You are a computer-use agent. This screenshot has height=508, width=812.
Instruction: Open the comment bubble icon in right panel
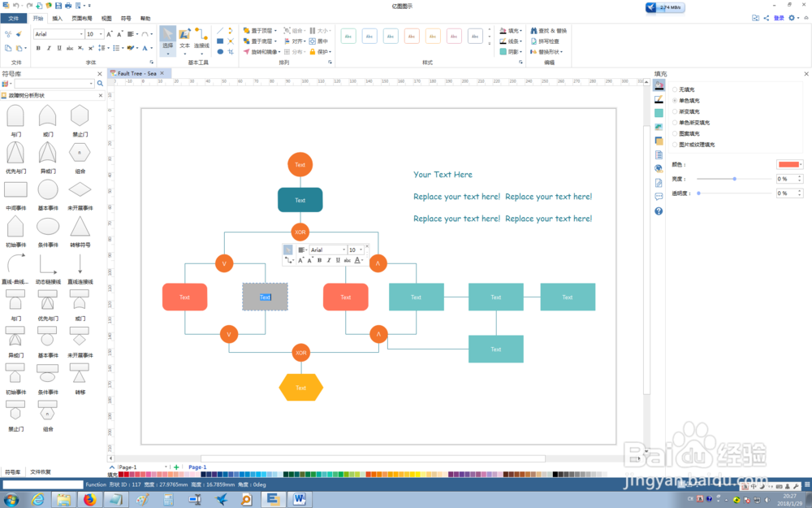click(659, 197)
